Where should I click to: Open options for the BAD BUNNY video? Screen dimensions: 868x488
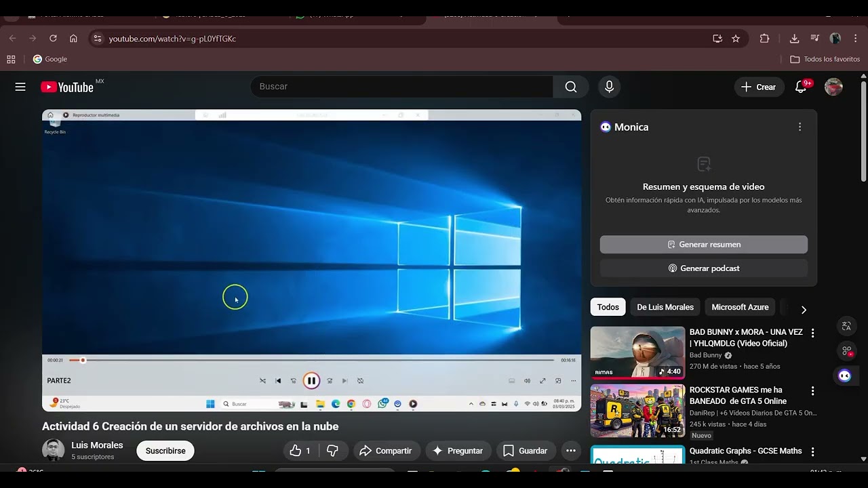tap(812, 333)
